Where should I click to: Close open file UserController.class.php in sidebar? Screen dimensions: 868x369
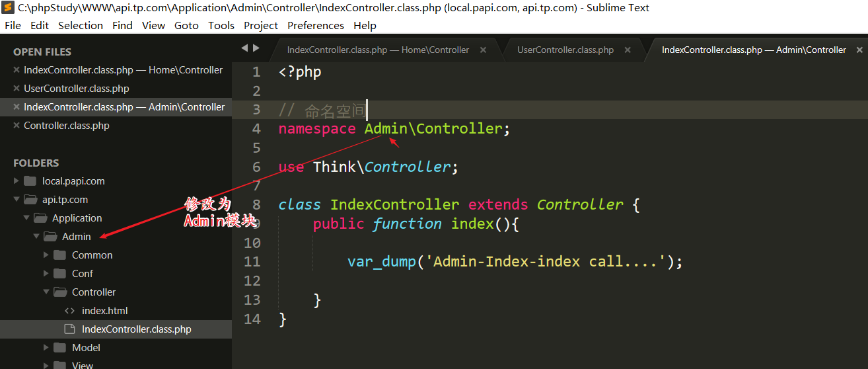pyautogui.click(x=17, y=89)
